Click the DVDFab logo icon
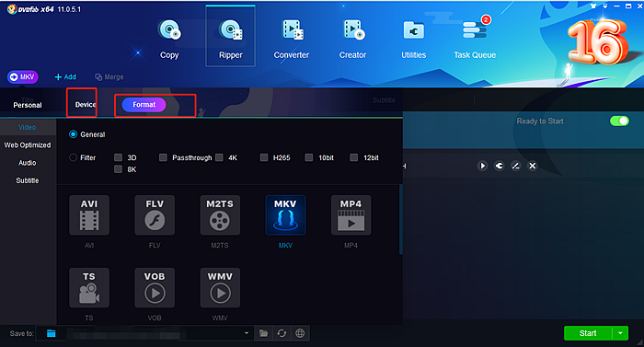 pyautogui.click(x=12, y=9)
